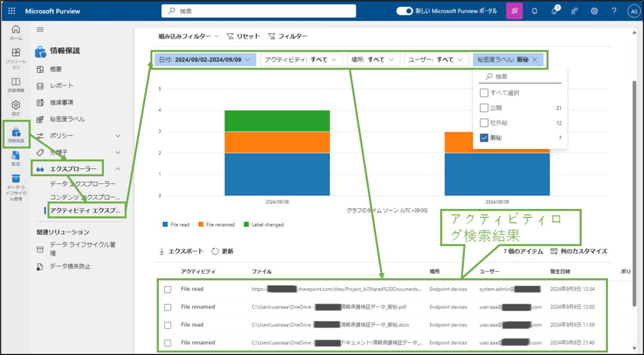Select the File read 12:34 row checkbox

[167, 289]
